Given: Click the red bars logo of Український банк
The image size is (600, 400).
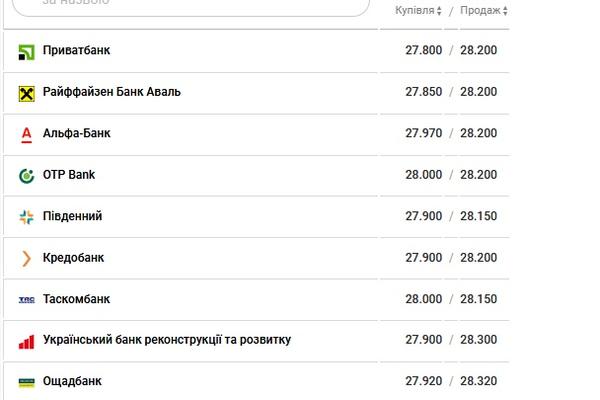Looking at the screenshot, I should click(26, 342).
